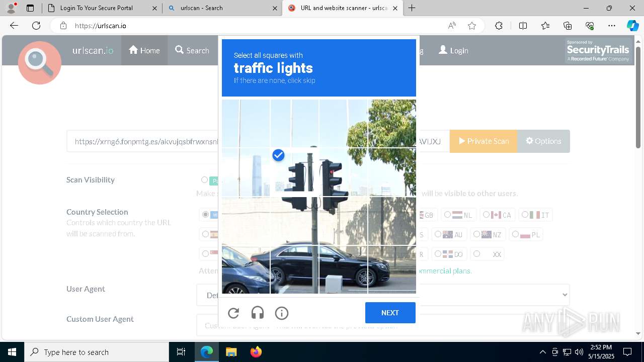This screenshot has height=362, width=644.
Task: Select AU country radio
Action: [438, 234]
